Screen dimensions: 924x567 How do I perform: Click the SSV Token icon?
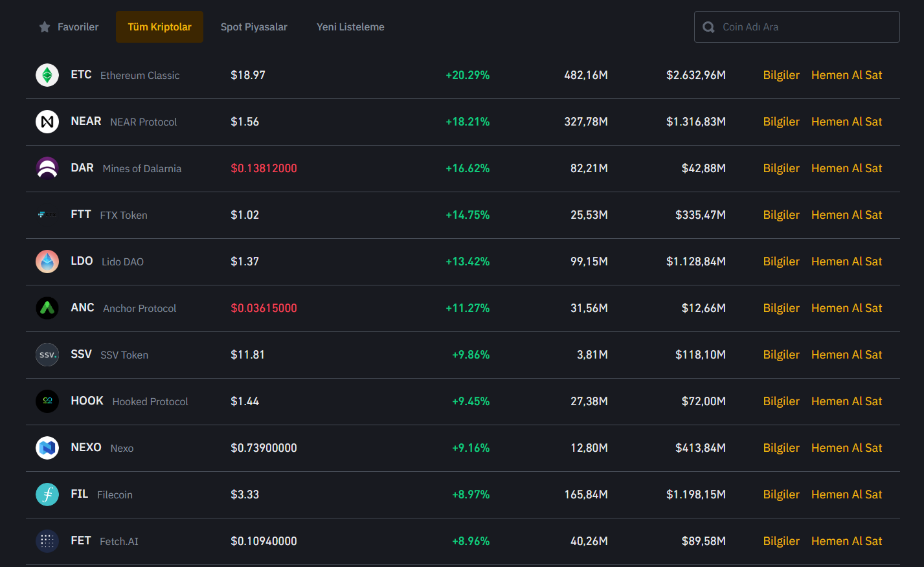tap(47, 355)
